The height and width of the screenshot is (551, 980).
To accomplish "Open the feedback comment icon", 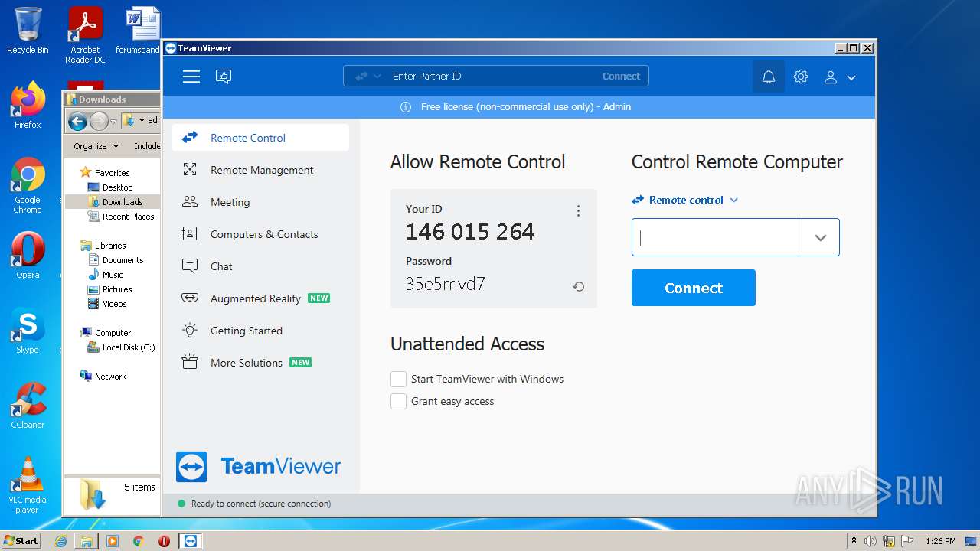I will pyautogui.click(x=224, y=77).
